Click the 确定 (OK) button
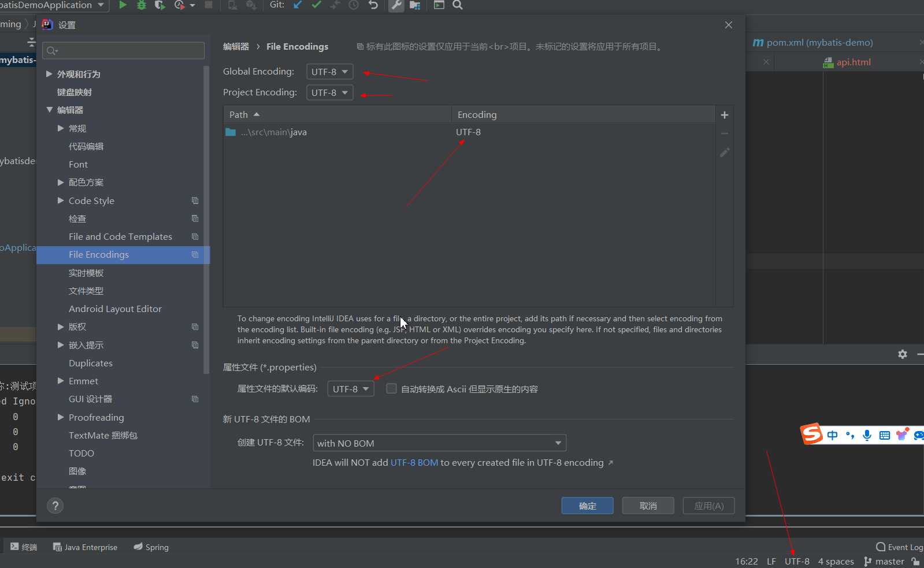Screen dimensions: 924x568 (587, 506)
